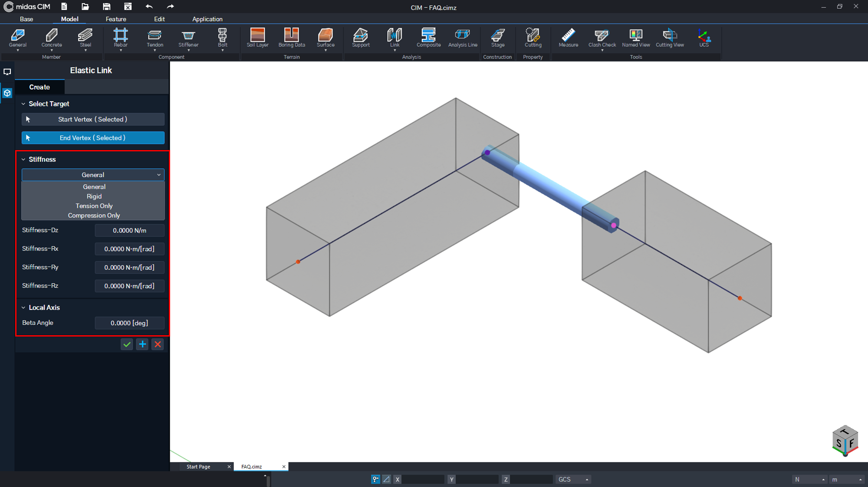The width and height of the screenshot is (868, 487).
Task: Click the view cube navigator
Action: point(845,441)
